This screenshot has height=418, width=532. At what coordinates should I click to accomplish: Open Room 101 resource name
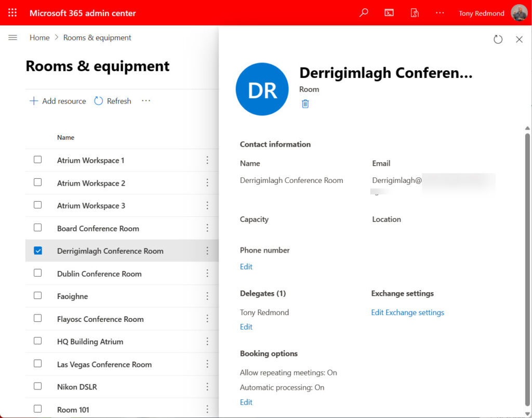tap(73, 410)
